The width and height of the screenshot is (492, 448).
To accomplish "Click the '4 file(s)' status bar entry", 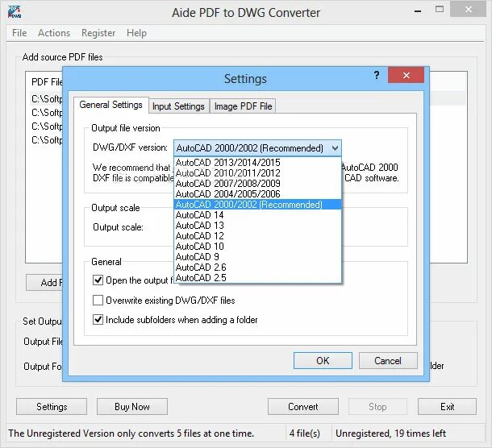I will coord(305,433).
